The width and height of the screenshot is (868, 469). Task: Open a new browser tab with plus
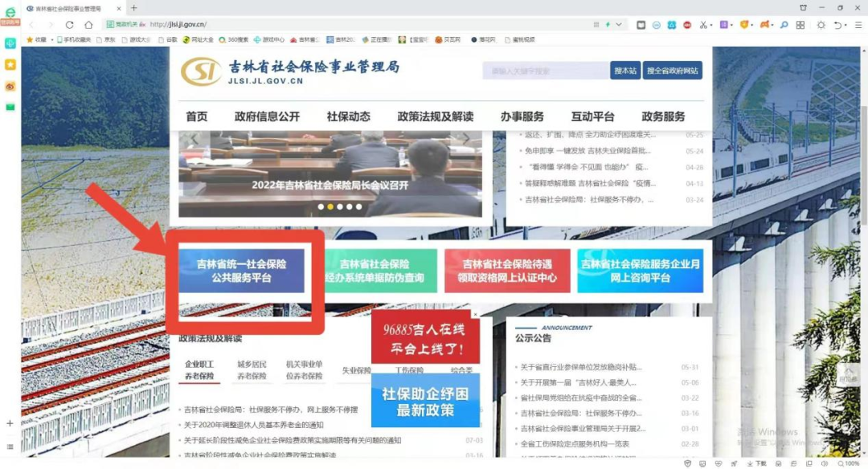(x=134, y=8)
